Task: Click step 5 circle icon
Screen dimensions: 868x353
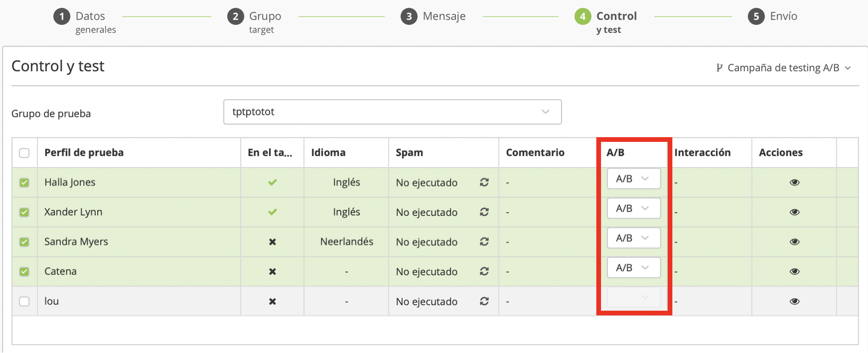Action: tap(756, 17)
